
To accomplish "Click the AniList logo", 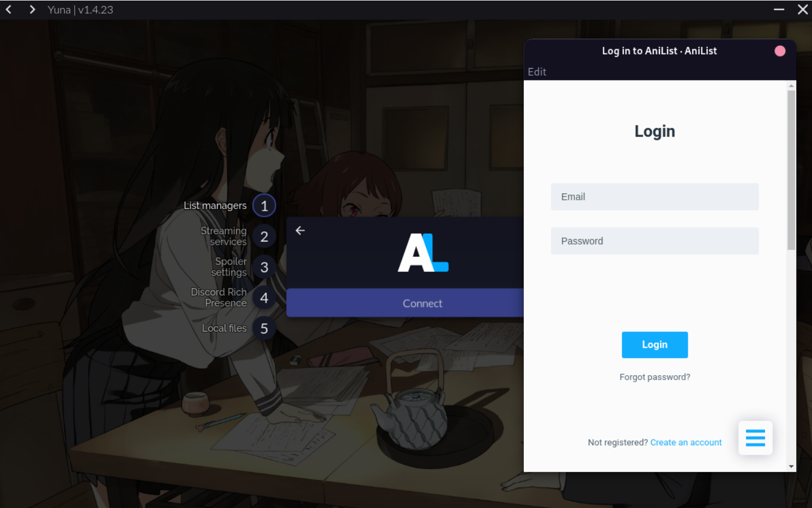I will point(423,253).
